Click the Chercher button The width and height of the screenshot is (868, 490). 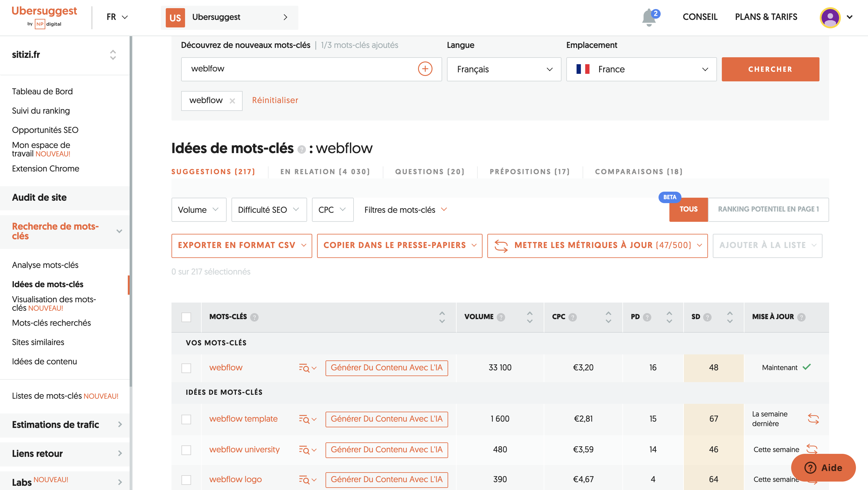tap(770, 69)
